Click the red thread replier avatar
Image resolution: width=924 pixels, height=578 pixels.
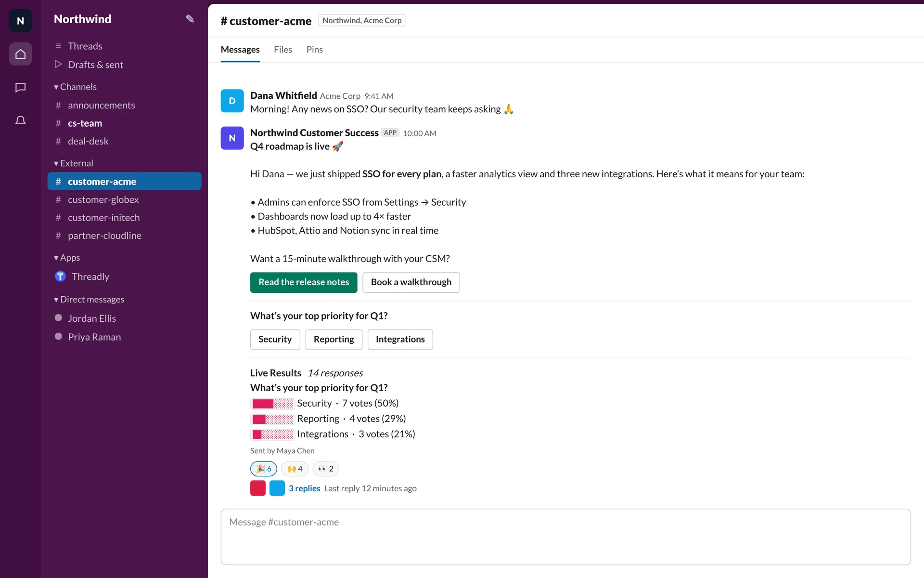(258, 488)
